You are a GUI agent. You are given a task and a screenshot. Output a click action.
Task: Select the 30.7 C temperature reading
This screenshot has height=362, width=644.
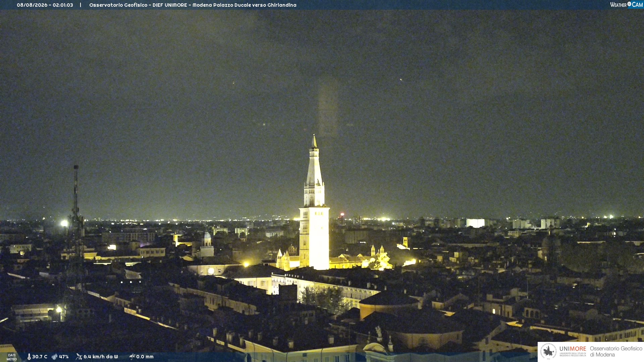40,357
